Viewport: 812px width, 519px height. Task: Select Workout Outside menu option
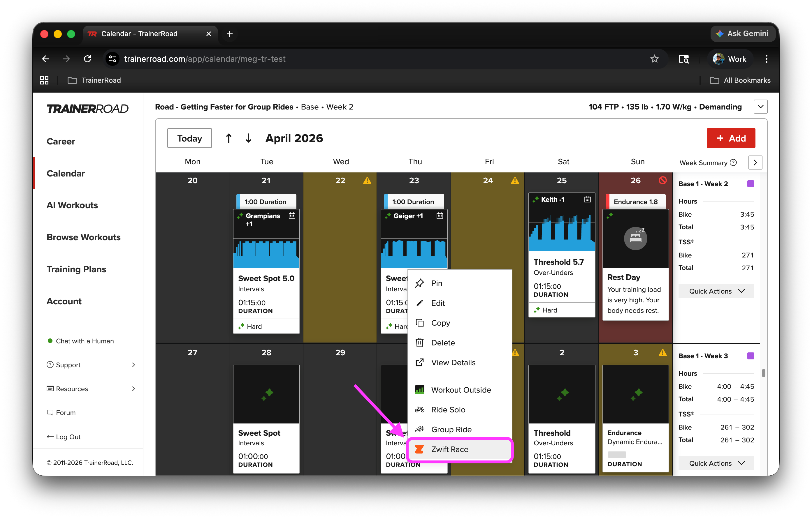(x=460, y=390)
